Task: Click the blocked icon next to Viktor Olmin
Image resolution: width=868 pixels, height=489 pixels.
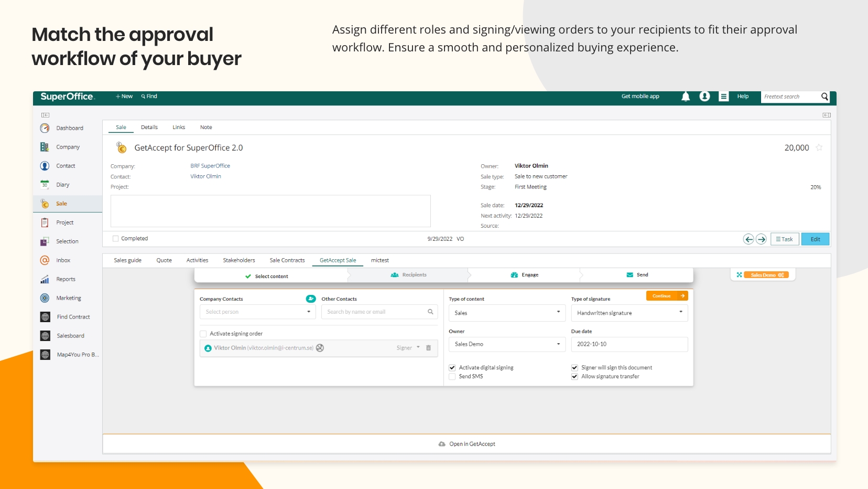Action: [320, 348]
